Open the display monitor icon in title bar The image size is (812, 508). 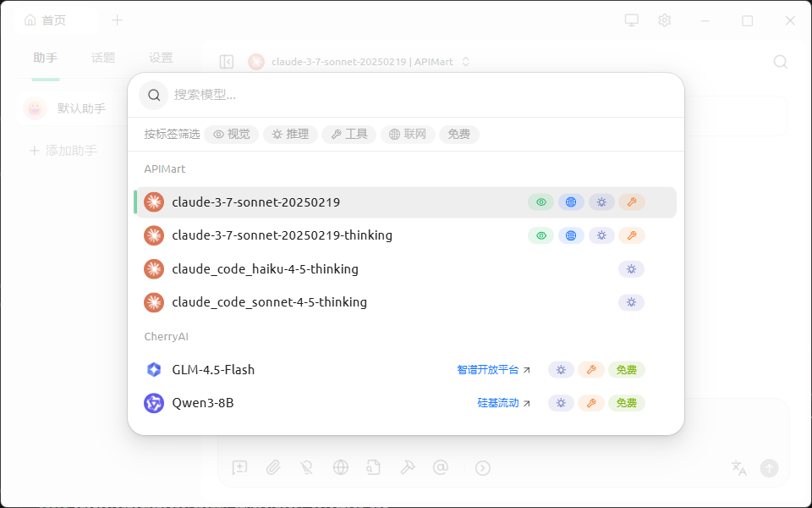pos(631,20)
